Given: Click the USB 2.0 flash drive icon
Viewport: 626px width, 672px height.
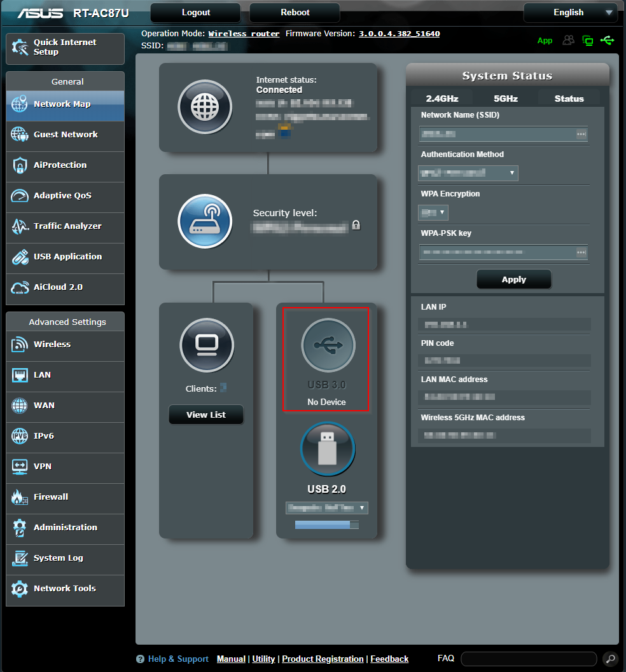Looking at the screenshot, I should coord(328,449).
